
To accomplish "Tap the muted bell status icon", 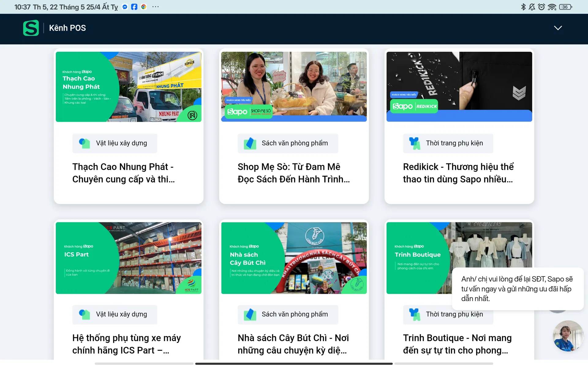I will (x=532, y=7).
